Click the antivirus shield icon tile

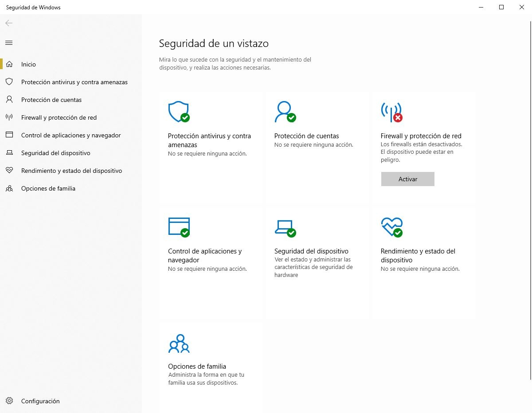pos(179,112)
